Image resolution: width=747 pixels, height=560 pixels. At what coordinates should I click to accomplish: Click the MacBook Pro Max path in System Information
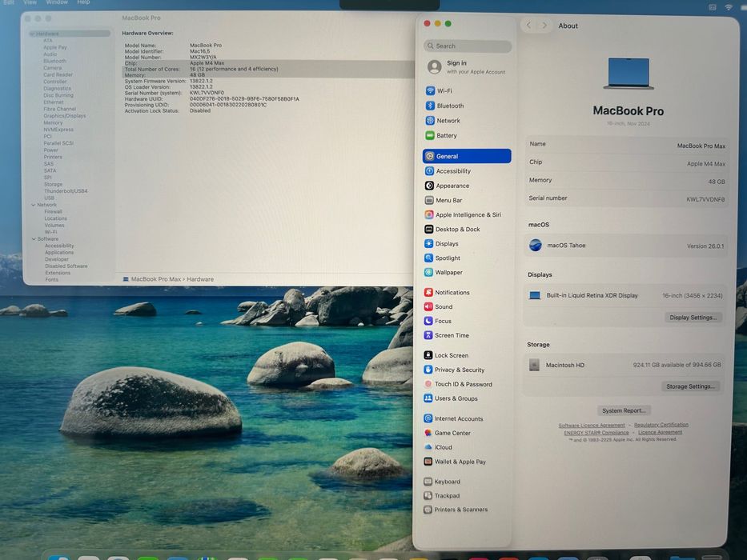pyautogui.click(x=156, y=279)
